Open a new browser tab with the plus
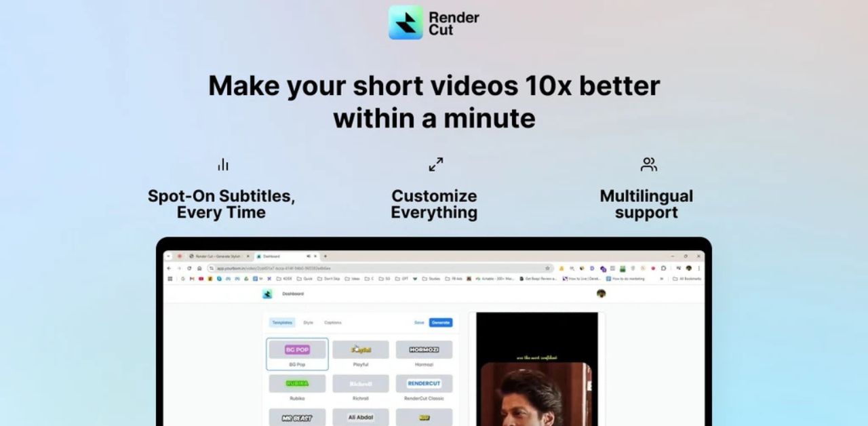The height and width of the screenshot is (426, 868). [x=325, y=256]
